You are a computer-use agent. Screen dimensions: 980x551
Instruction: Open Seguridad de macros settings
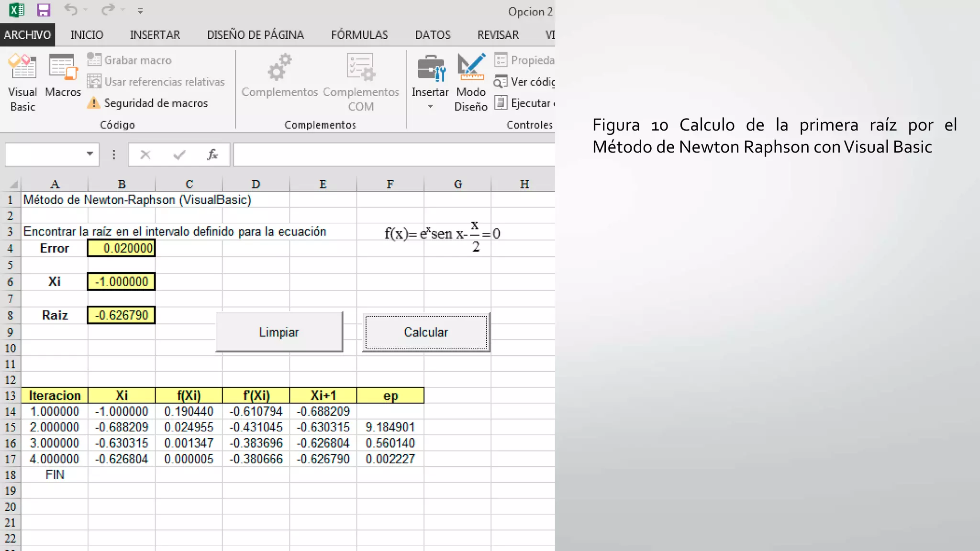coord(147,103)
